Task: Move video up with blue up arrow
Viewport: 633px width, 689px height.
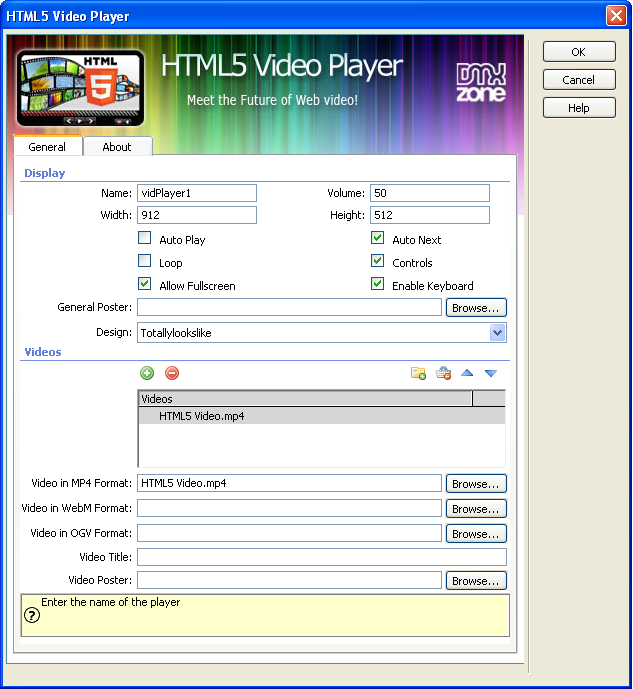Action: point(467,373)
